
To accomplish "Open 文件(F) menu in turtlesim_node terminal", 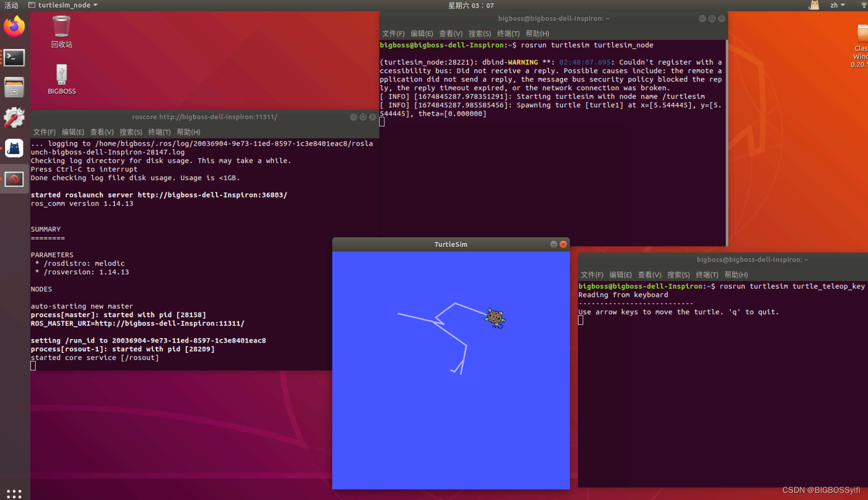I will pyautogui.click(x=393, y=34).
